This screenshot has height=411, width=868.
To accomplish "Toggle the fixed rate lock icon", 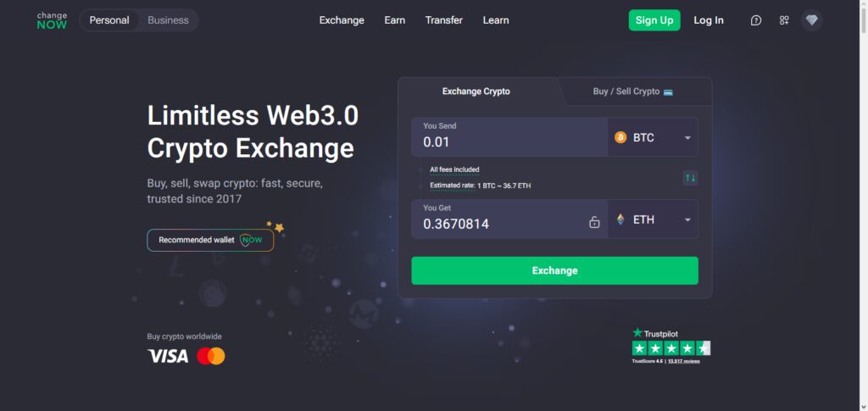I will [594, 222].
